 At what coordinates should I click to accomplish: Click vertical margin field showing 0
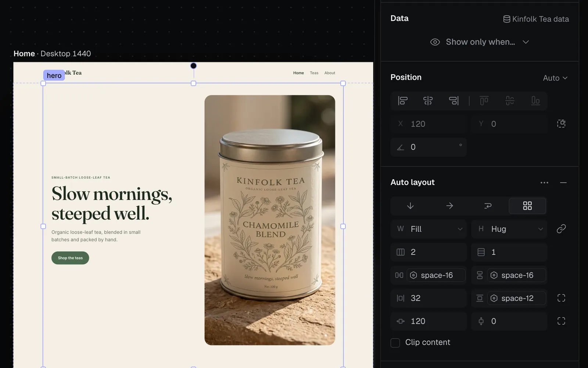(x=509, y=321)
